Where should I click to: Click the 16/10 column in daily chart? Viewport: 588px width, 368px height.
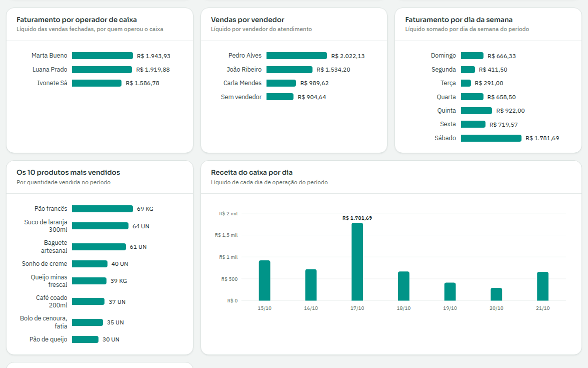(x=311, y=285)
